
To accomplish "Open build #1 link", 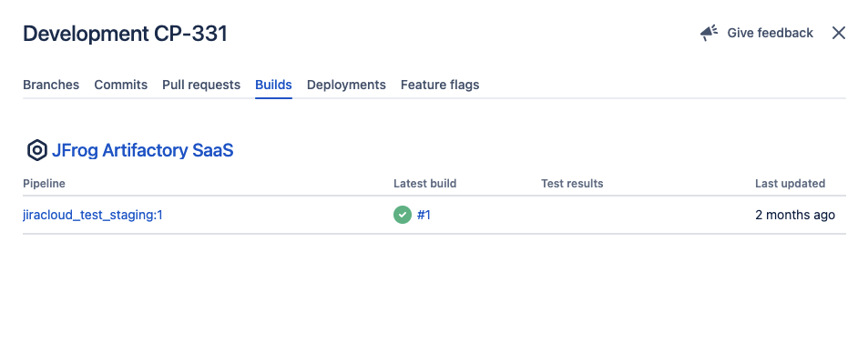I will click(424, 215).
